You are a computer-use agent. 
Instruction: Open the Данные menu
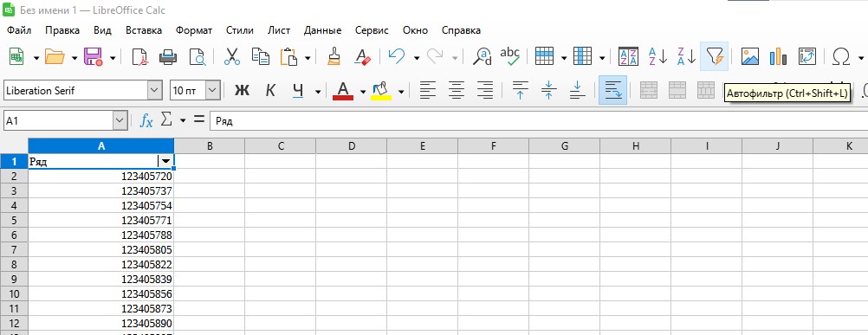tap(323, 30)
